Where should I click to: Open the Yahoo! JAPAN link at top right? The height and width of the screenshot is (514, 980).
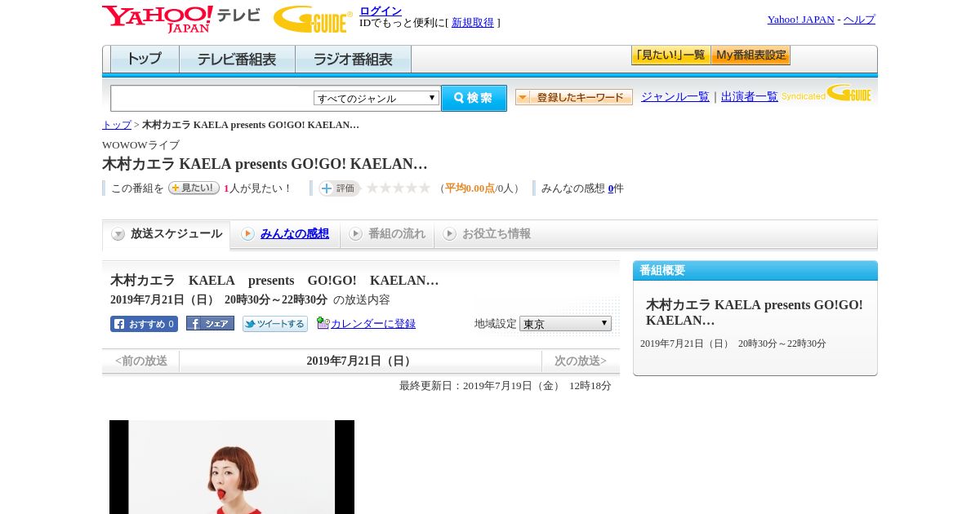[x=800, y=19]
